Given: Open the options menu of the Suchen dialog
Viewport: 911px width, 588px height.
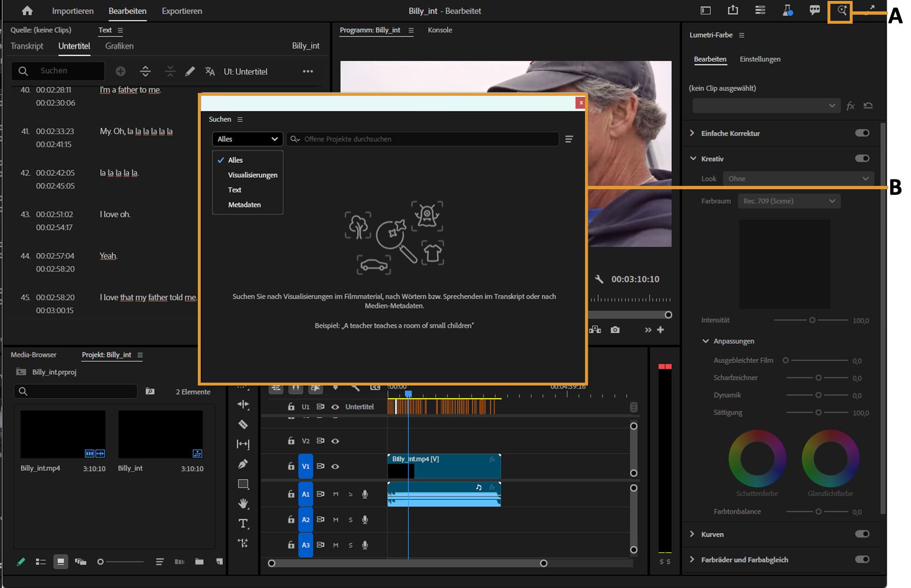Looking at the screenshot, I should click(x=240, y=119).
